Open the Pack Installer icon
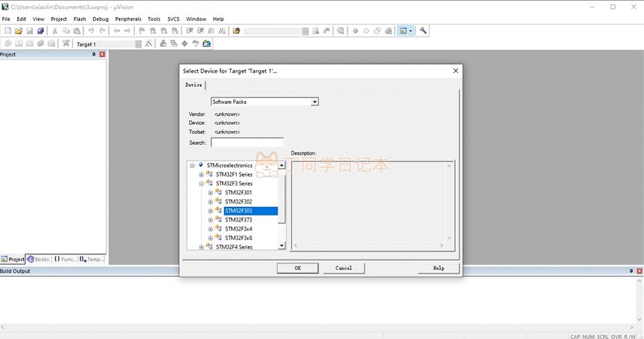Screen dimensions: 644x339 point(207,44)
